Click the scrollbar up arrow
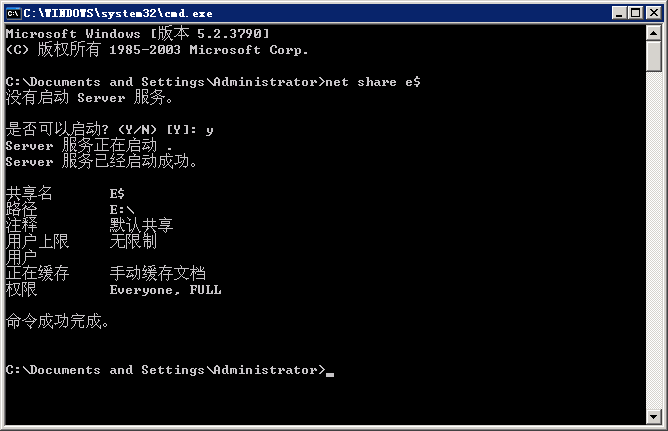The height and width of the screenshot is (431, 668). click(654, 33)
